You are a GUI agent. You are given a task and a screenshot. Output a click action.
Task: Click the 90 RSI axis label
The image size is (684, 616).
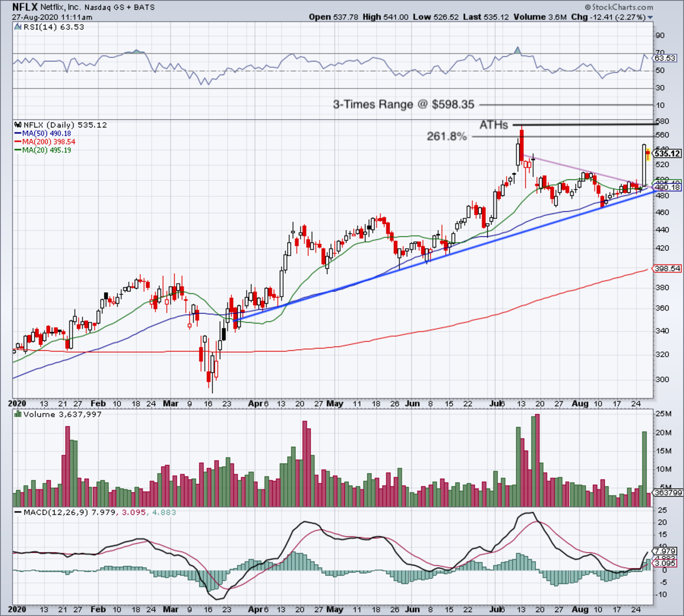point(660,36)
